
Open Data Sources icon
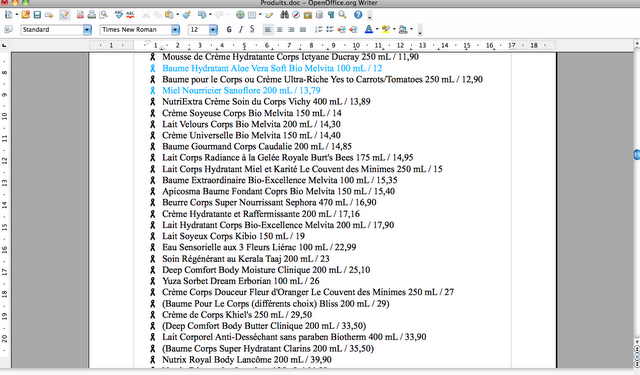(x=319, y=15)
